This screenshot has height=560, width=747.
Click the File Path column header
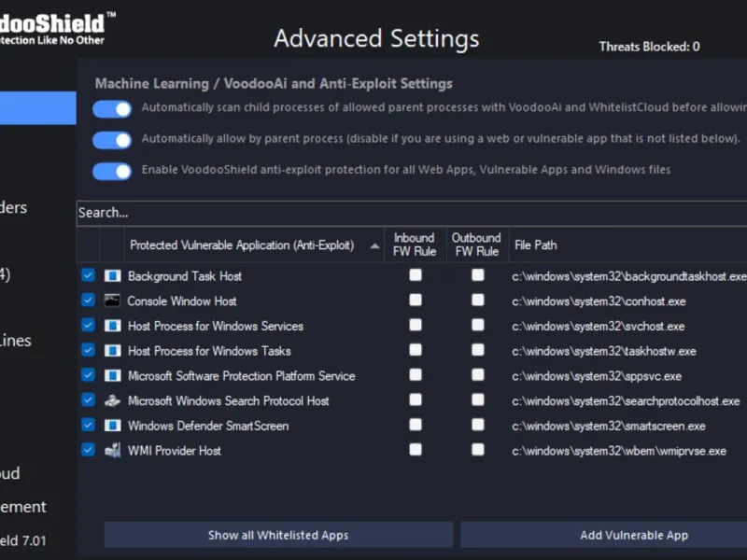pyautogui.click(x=536, y=245)
